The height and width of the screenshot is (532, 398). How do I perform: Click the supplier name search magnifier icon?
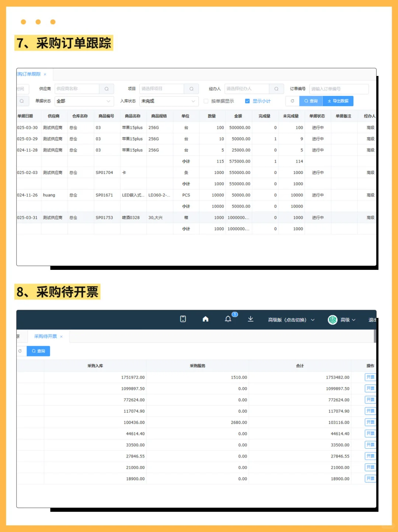(106, 88)
